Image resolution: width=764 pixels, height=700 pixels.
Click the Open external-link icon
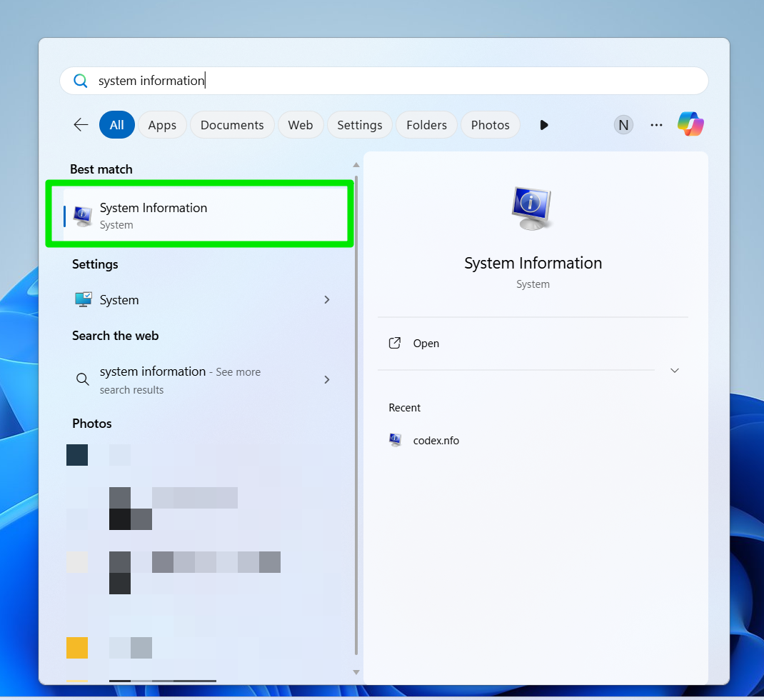pyautogui.click(x=395, y=343)
